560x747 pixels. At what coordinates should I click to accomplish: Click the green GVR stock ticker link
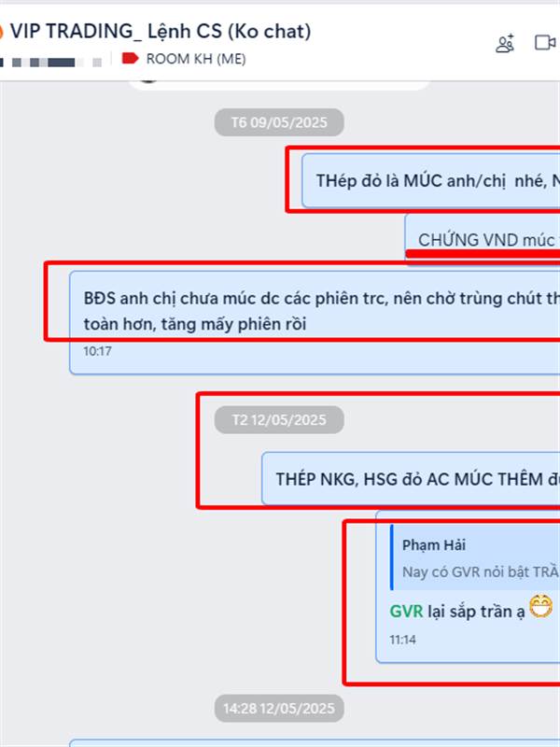click(406, 612)
